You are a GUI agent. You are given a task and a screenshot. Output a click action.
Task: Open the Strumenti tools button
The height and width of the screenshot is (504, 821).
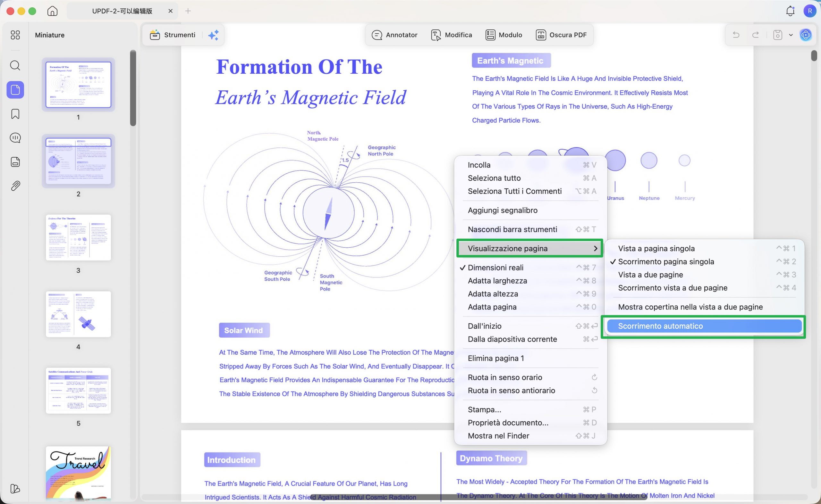(x=173, y=35)
